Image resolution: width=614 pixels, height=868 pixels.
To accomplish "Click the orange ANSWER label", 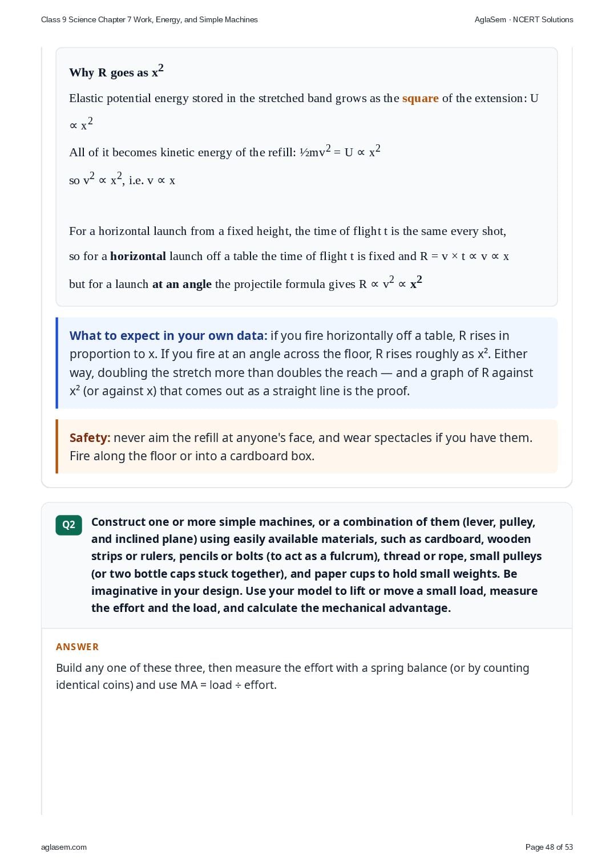I will pos(78,647).
